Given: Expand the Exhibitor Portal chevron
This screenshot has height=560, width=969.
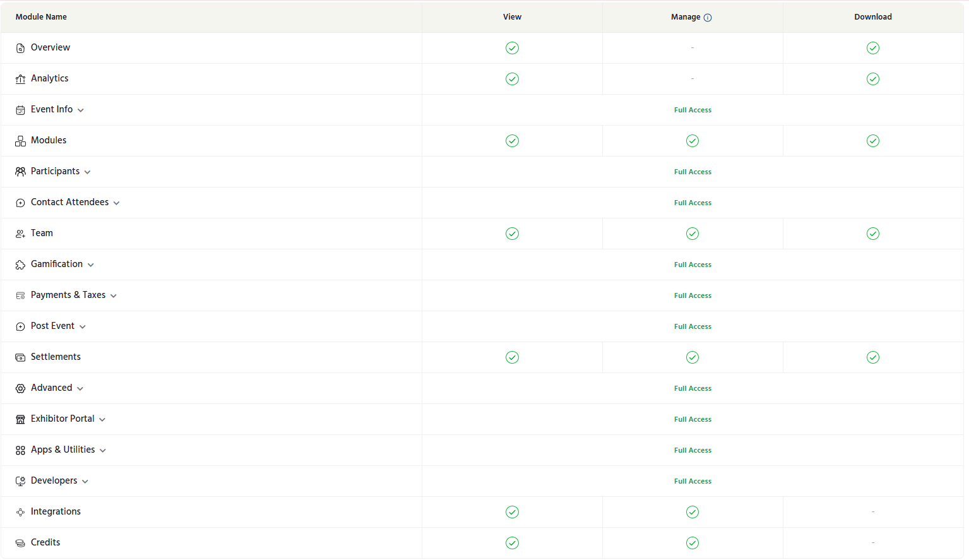Looking at the screenshot, I should pos(102,420).
